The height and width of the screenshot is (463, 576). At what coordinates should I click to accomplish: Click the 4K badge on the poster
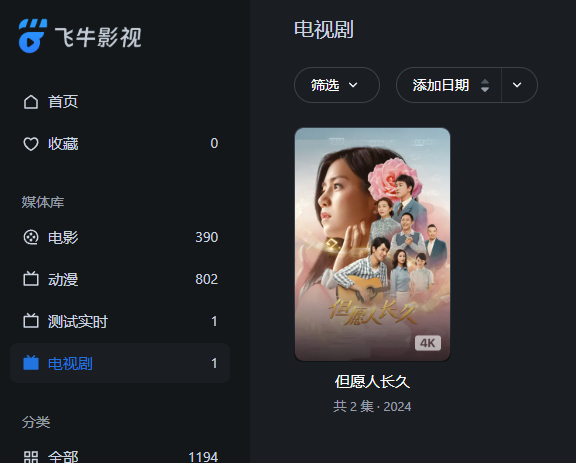click(x=428, y=343)
